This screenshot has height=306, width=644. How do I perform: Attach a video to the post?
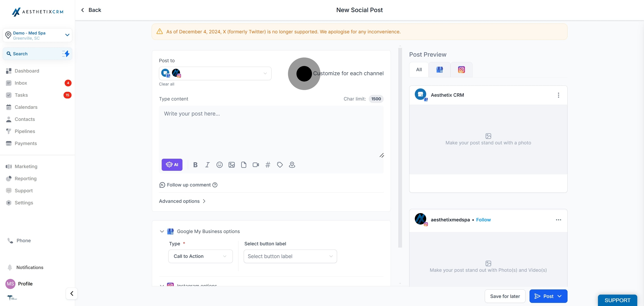[256, 165]
